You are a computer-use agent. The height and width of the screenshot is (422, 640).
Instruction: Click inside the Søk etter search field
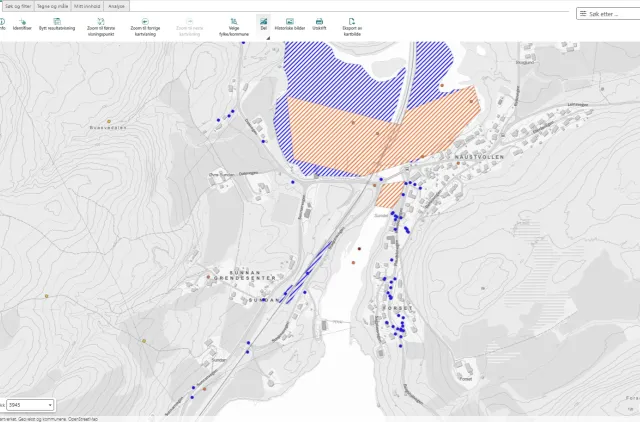point(612,14)
